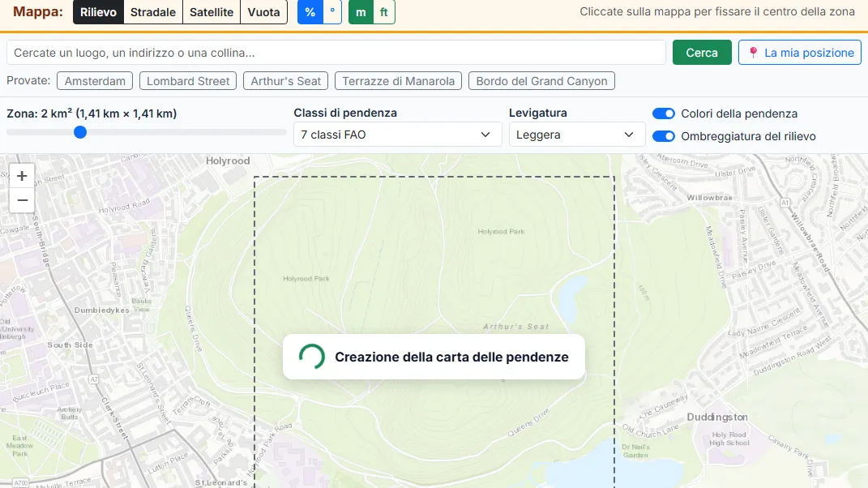Focus the place search input field
Screen dimensions: 868x488
pos(336,53)
